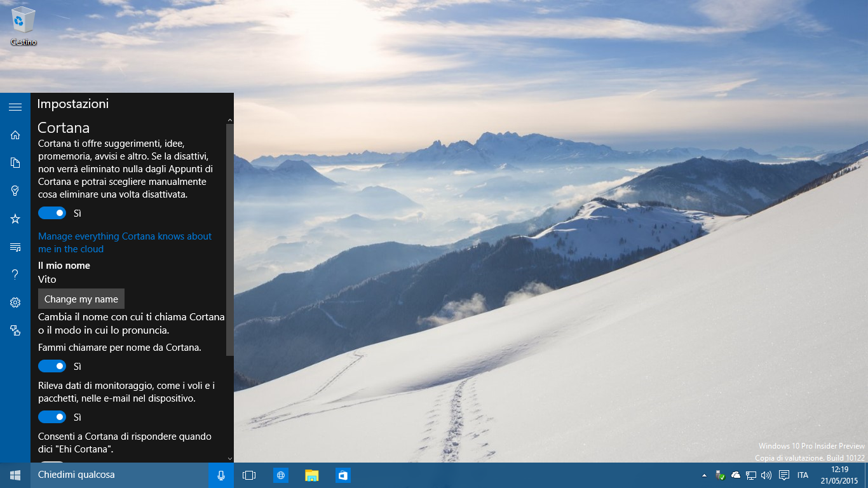Click the "Impostazioni" panel title
Image resolution: width=868 pixels, height=488 pixels.
(x=73, y=104)
